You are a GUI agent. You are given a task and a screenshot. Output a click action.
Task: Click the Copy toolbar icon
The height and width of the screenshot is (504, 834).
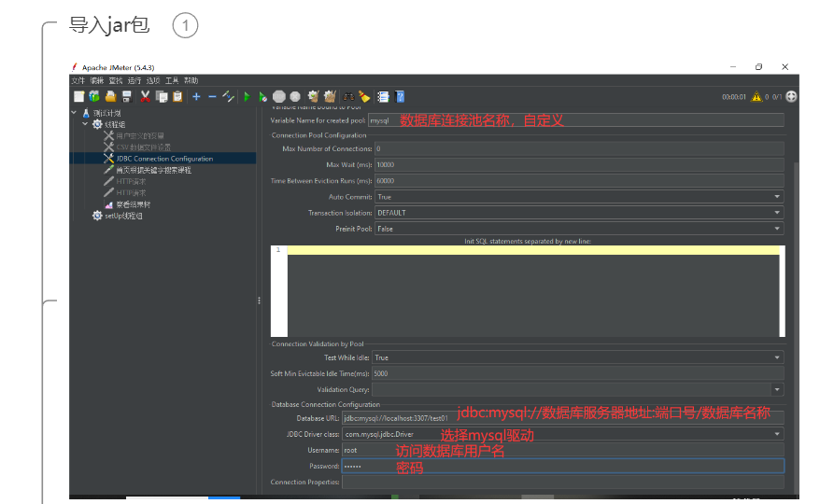162,96
